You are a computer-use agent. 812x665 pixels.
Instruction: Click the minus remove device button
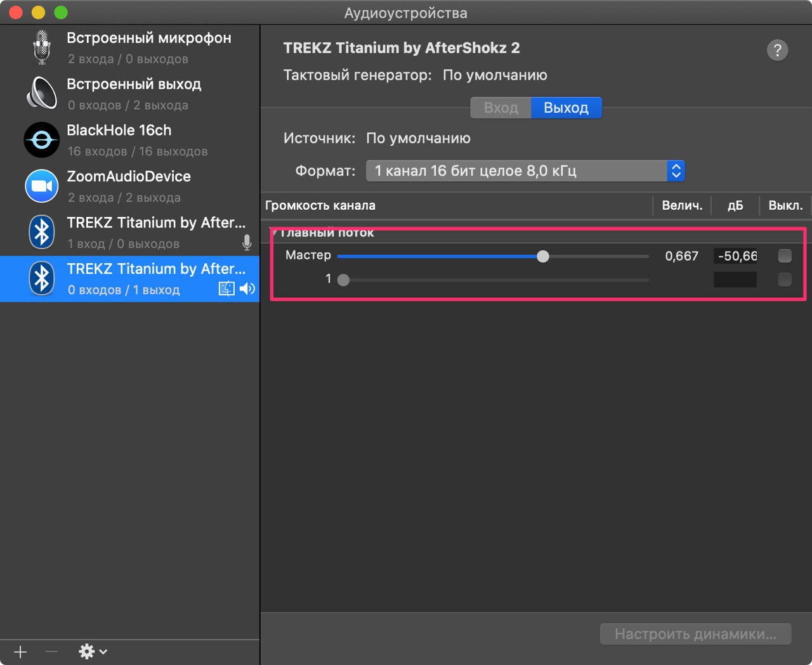click(51, 652)
